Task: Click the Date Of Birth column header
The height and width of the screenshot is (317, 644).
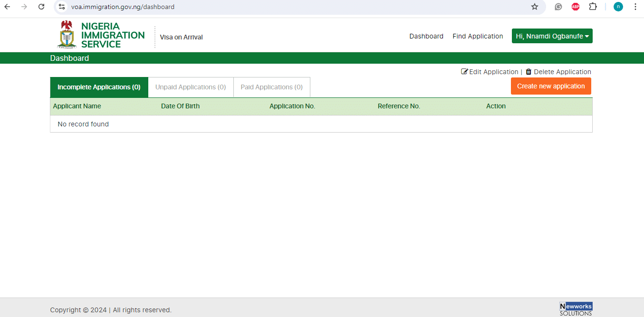Action: click(x=180, y=106)
